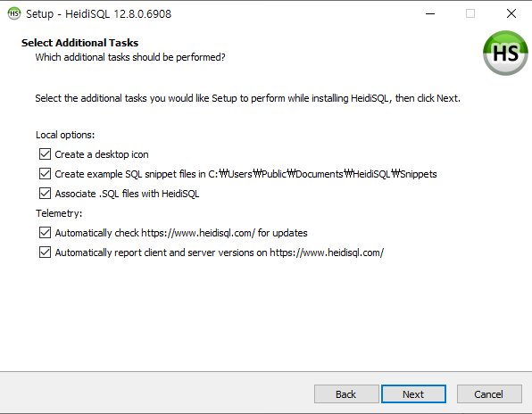Click the Select Additional Tasks heading
Screen dimensions: 532x414
[79, 43]
